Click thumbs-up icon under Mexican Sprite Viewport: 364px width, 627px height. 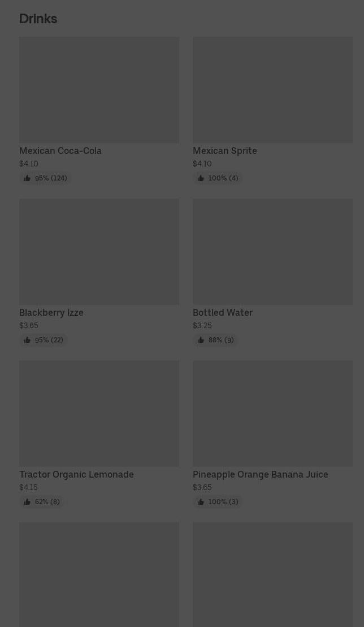coord(201,178)
